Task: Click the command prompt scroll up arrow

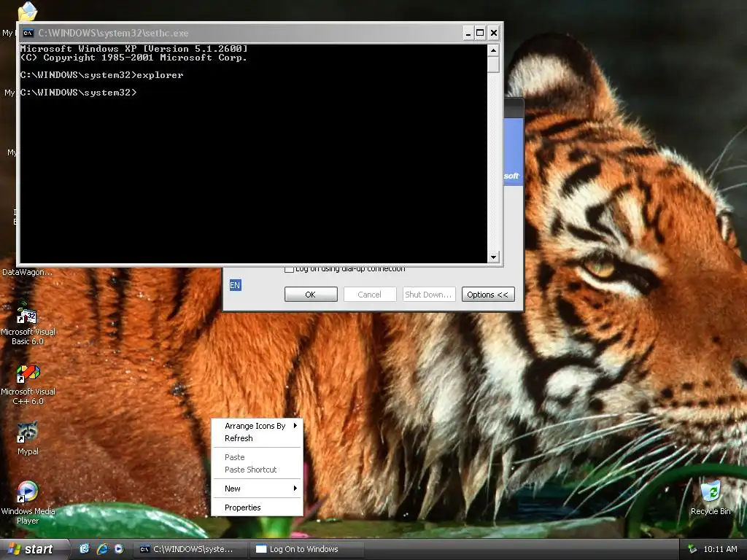Action: click(x=493, y=50)
